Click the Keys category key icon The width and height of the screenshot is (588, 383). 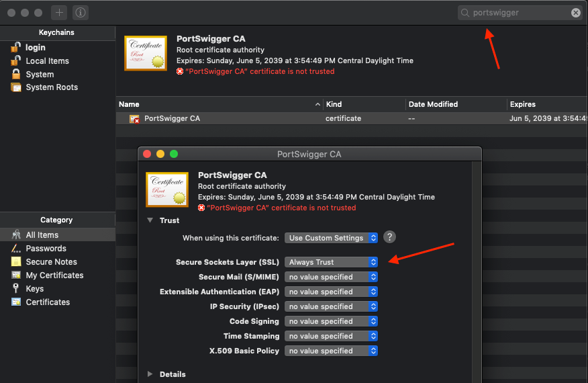click(x=15, y=288)
